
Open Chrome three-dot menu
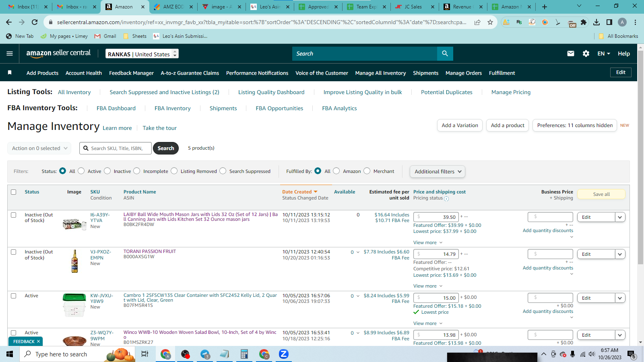point(635,22)
